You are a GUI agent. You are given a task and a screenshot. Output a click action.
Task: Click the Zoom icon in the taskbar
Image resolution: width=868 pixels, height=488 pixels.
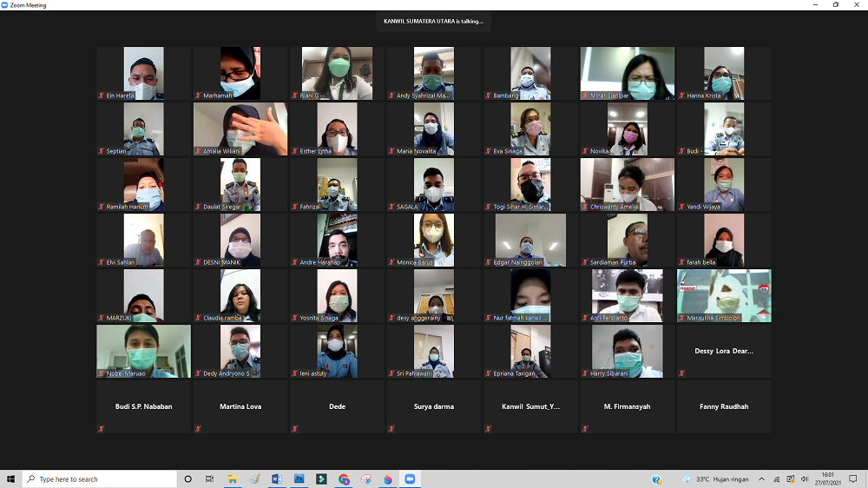click(x=410, y=479)
